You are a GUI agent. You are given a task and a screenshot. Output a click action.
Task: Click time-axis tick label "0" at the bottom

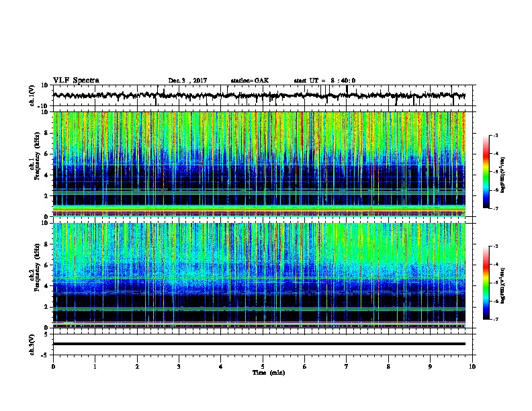(x=53, y=367)
